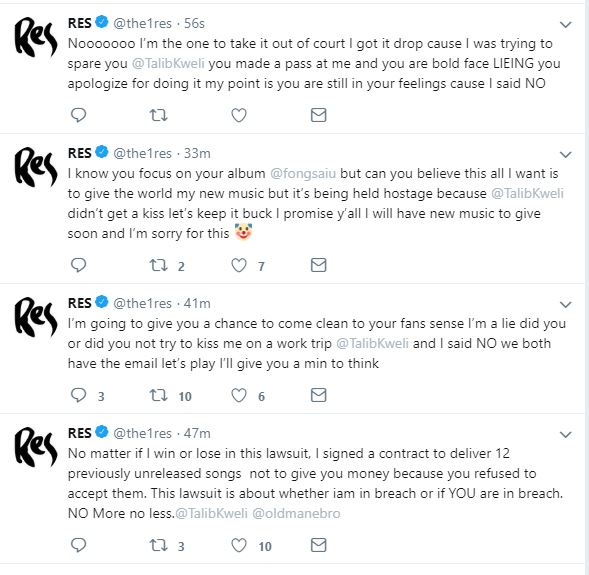
Task: Like the 47m lawsuit tweet
Action: pos(239,545)
